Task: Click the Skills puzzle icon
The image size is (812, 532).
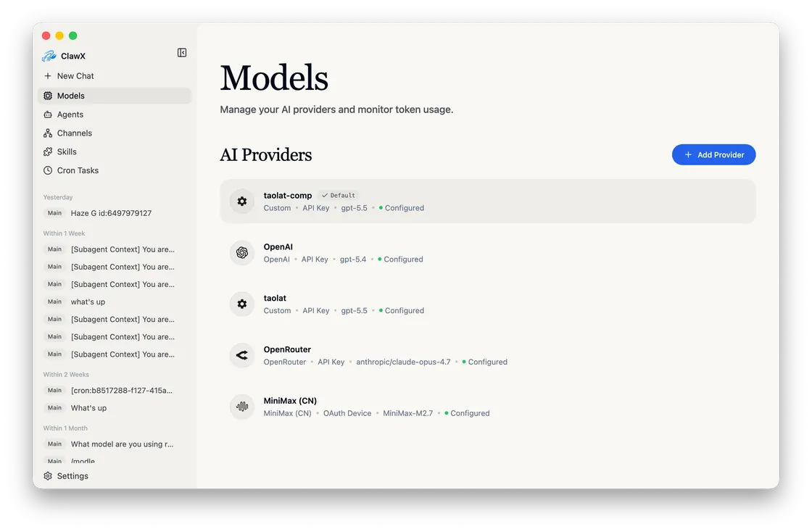Action: [48, 151]
